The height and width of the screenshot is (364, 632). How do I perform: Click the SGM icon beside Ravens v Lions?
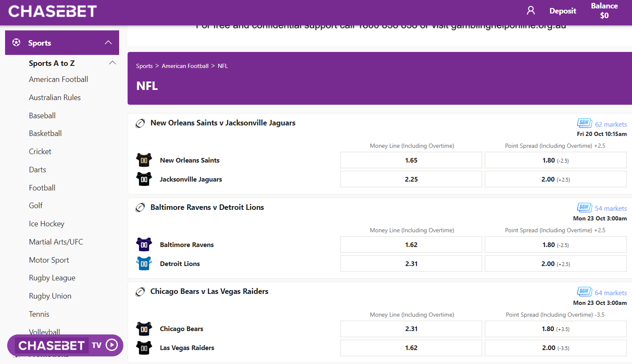(584, 207)
